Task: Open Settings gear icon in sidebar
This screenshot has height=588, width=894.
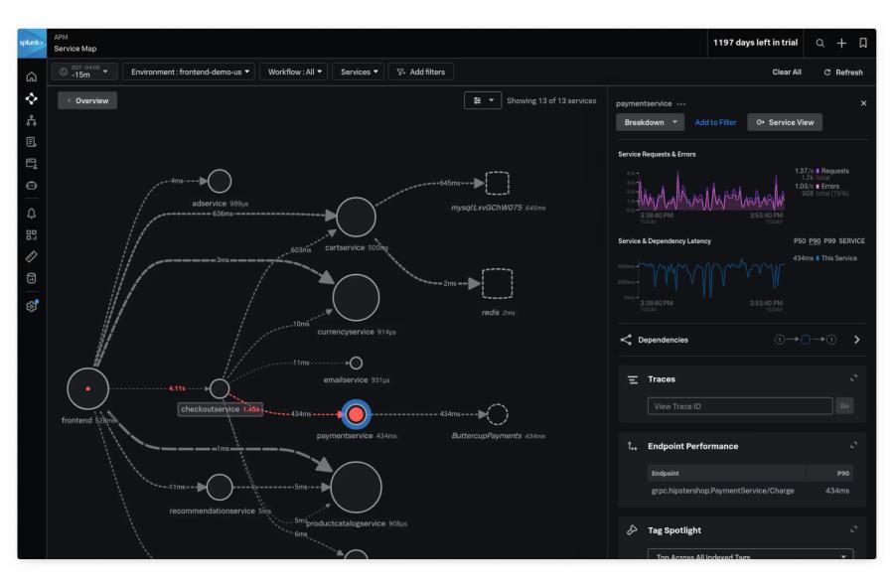Action: coord(32,306)
